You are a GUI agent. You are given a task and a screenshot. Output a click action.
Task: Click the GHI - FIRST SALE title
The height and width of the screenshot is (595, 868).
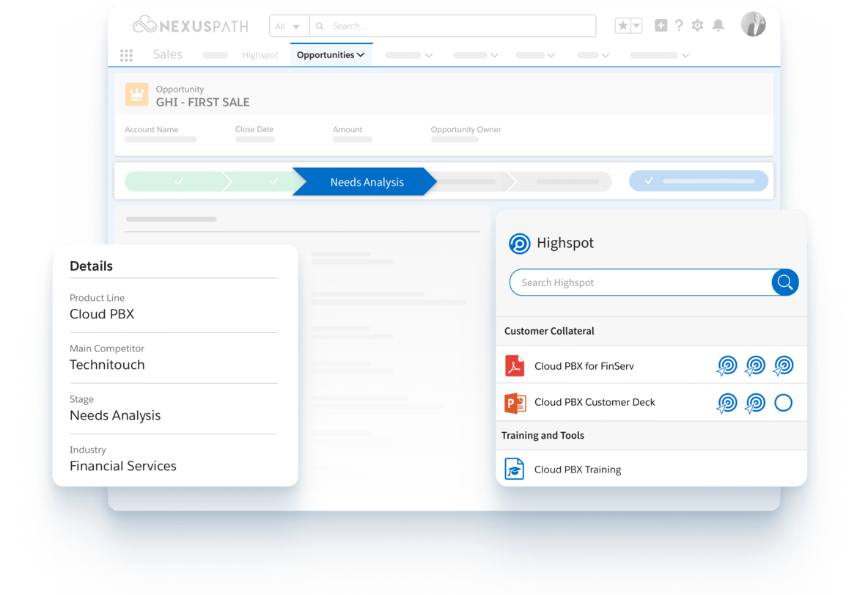202,102
